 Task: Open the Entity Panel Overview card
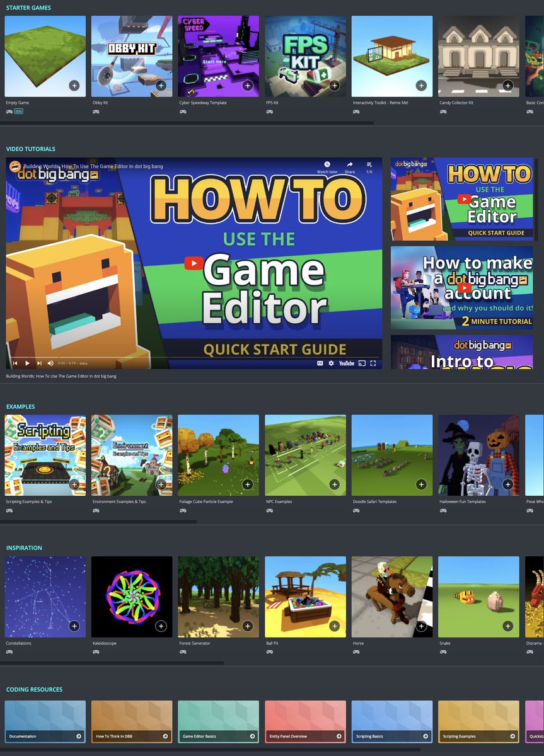click(x=306, y=721)
